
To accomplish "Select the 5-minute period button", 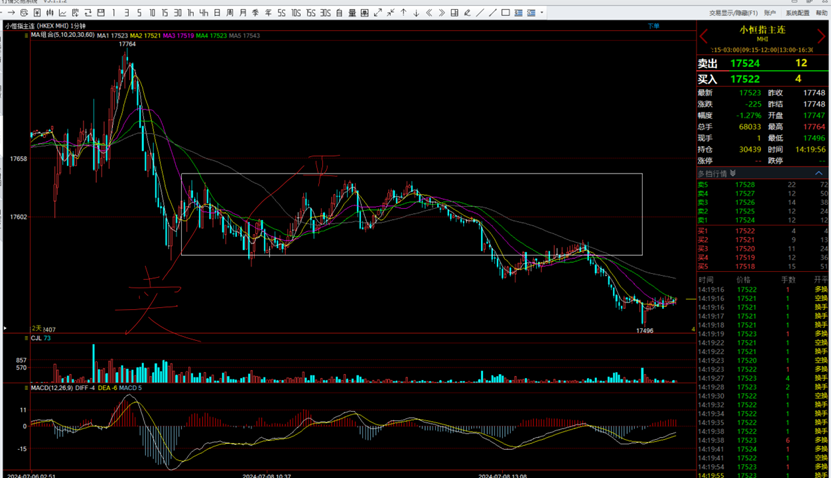I will pos(139,13).
